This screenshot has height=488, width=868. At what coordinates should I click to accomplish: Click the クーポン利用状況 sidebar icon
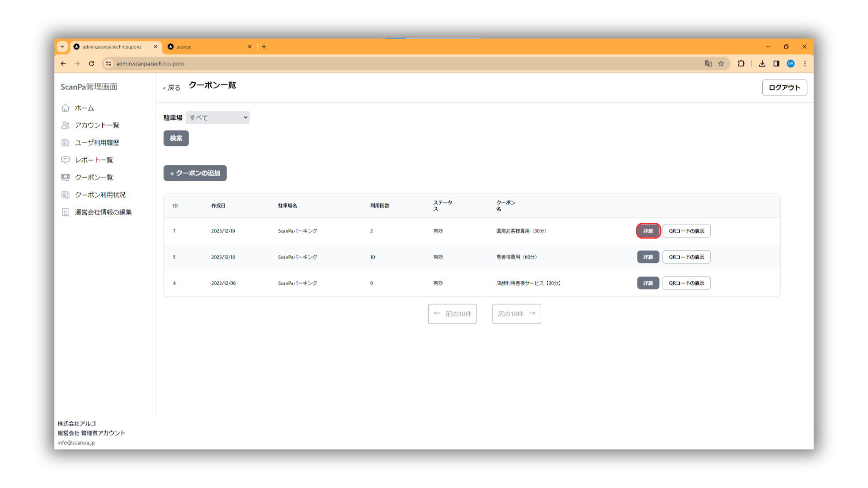tap(66, 195)
